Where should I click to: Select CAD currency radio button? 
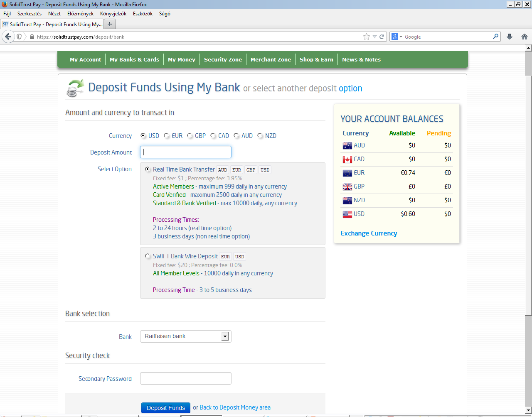[x=213, y=135]
